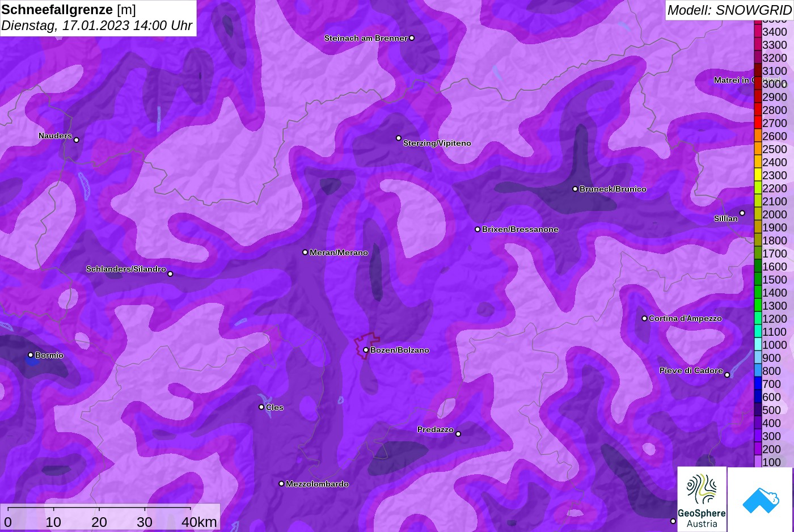Click the 'Predazzo' label
This screenshot has height=532, width=794.
436,429
